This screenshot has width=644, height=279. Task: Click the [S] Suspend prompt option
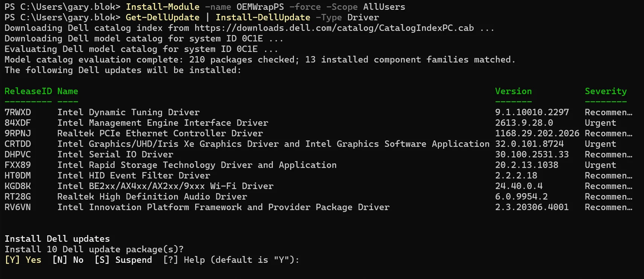[123, 260]
